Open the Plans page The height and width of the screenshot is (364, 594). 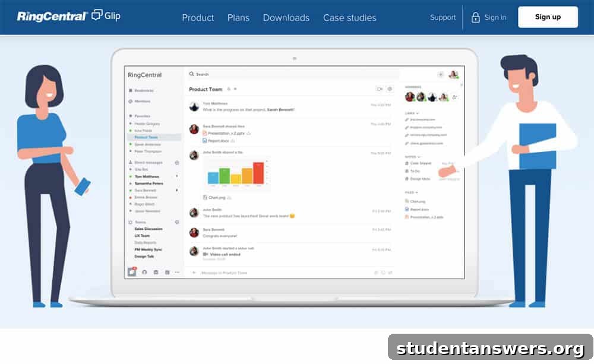(238, 18)
